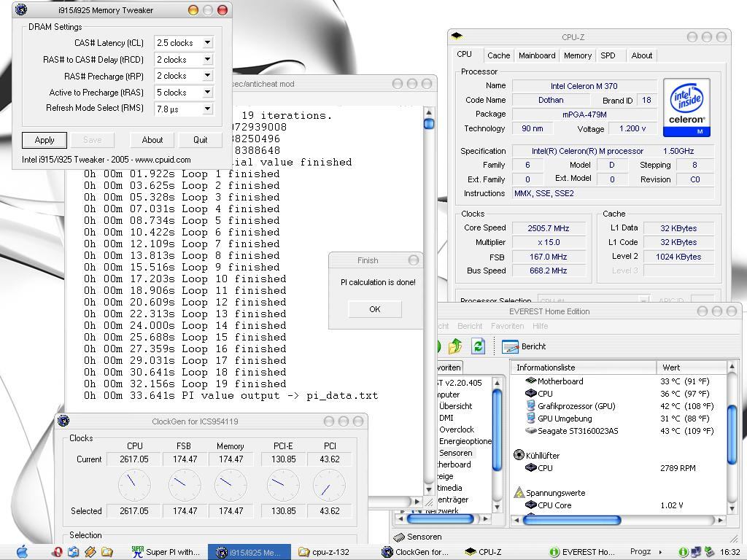Image resolution: width=747 pixels, height=560 pixels.
Task: Click the orange diamond quick launch icon
Action: point(90,552)
